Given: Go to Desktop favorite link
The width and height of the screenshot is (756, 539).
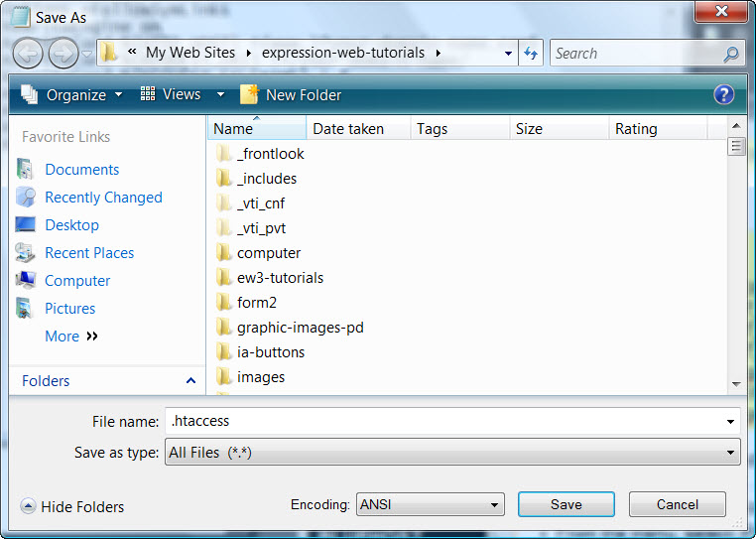Looking at the screenshot, I should point(71,225).
